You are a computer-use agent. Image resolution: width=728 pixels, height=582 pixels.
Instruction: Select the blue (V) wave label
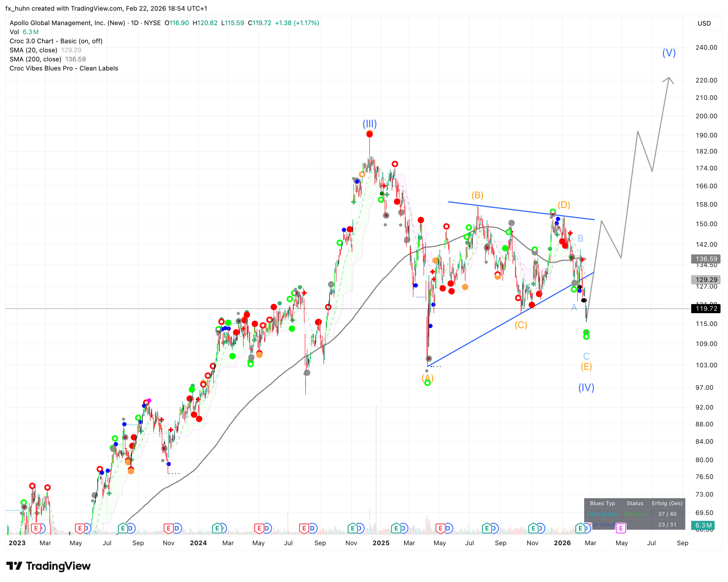669,53
